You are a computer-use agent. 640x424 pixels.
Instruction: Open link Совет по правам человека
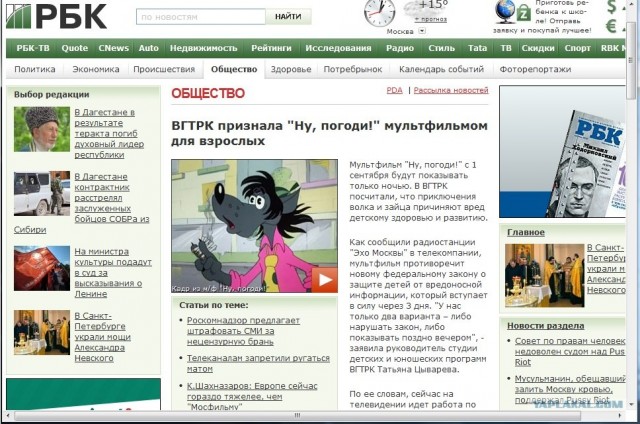tap(570, 351)
